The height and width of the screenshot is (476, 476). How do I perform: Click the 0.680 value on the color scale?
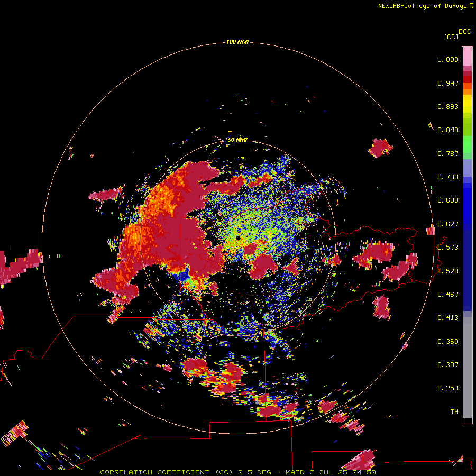(448, 200)
